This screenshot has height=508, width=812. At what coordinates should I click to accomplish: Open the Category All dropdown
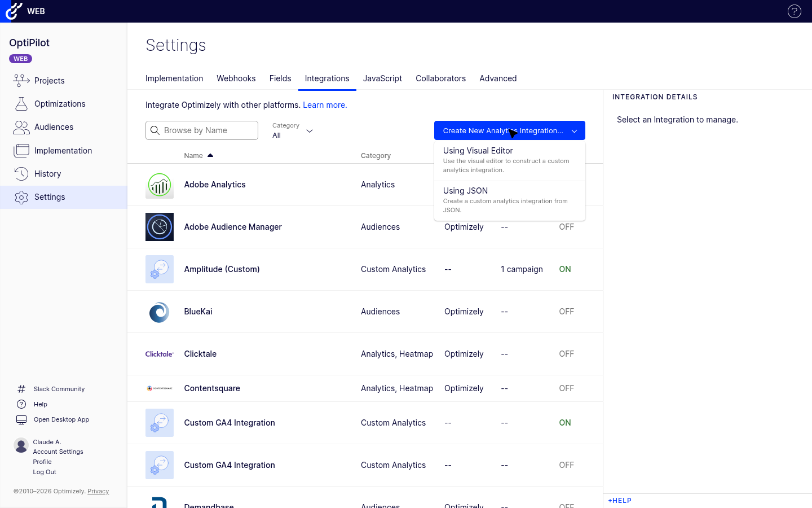pos(293,130)
